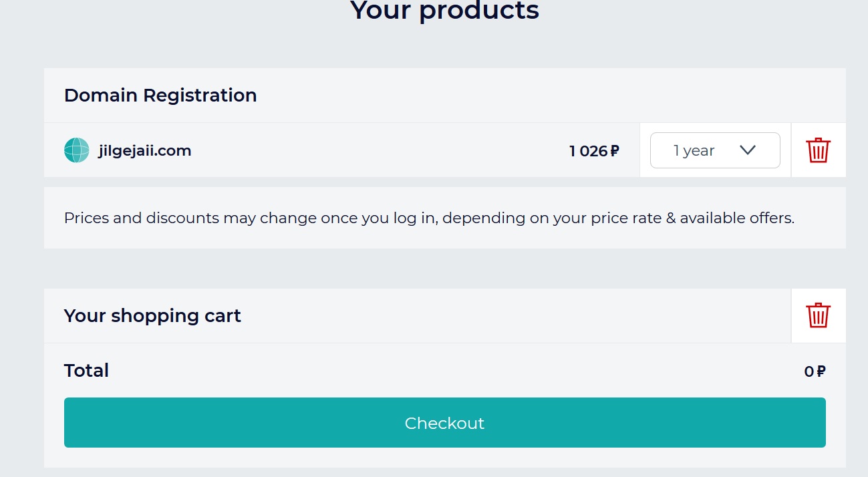This screenshot has height=477, width=868.
Task: Click the word 'Prices' starting the notice
Action: coord(86,218)
